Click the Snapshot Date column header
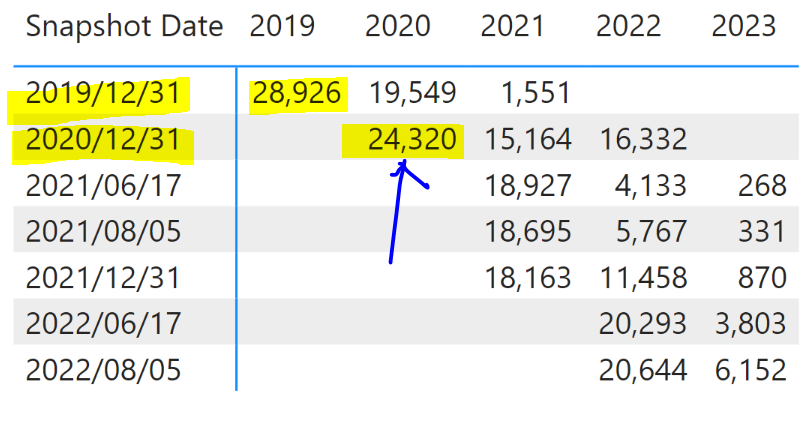 pyautogui.click(x=125, y=27)
